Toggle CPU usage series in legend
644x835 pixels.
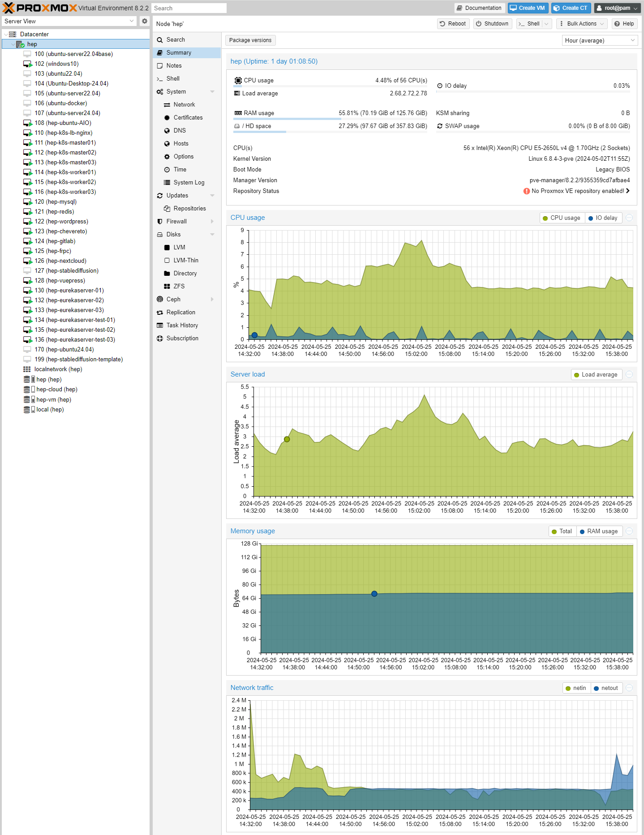coord(562,218)
